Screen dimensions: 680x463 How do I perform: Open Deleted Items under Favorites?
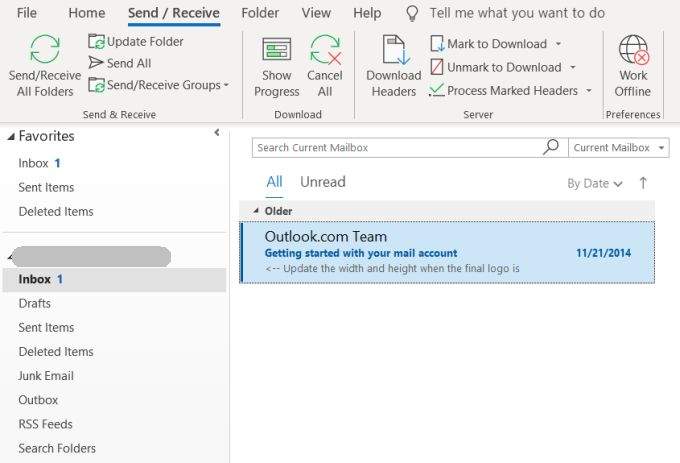56,212
